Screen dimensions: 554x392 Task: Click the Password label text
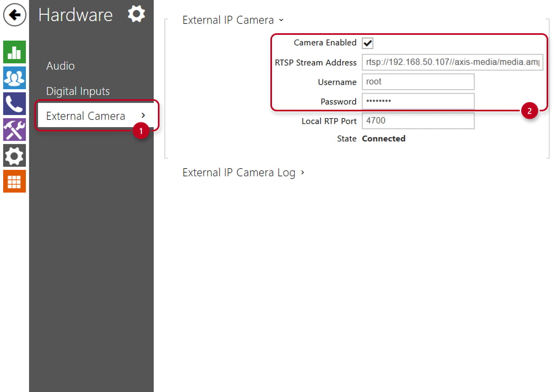click(339, 102)
